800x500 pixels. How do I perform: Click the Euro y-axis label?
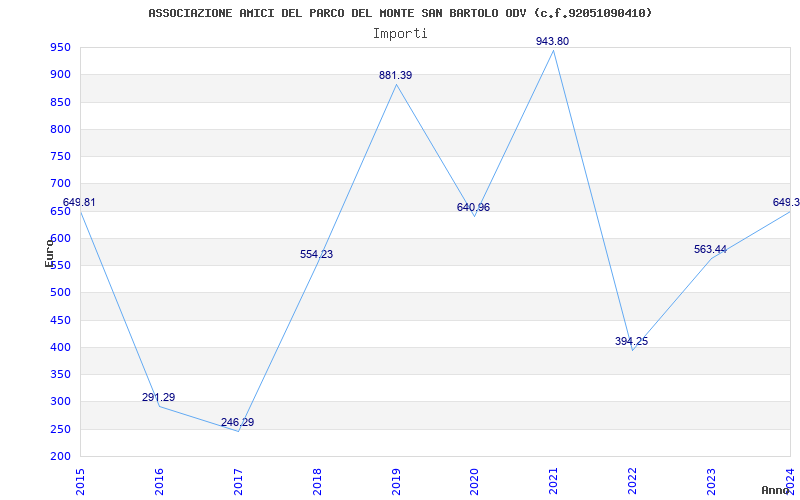point(49,253)
